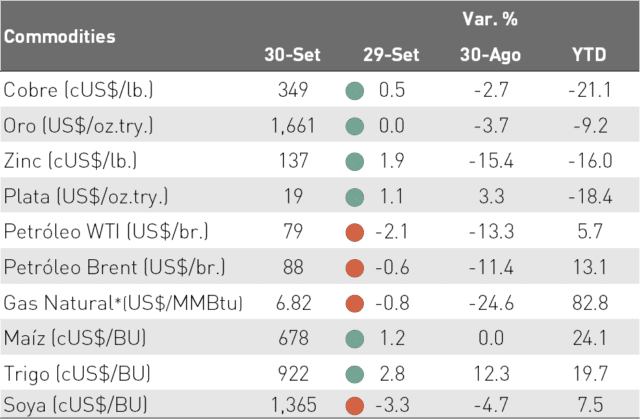640x419 pixels.
Task: Select the Cobre (cUS$/lb.) row label
Action: pos(78,90)
